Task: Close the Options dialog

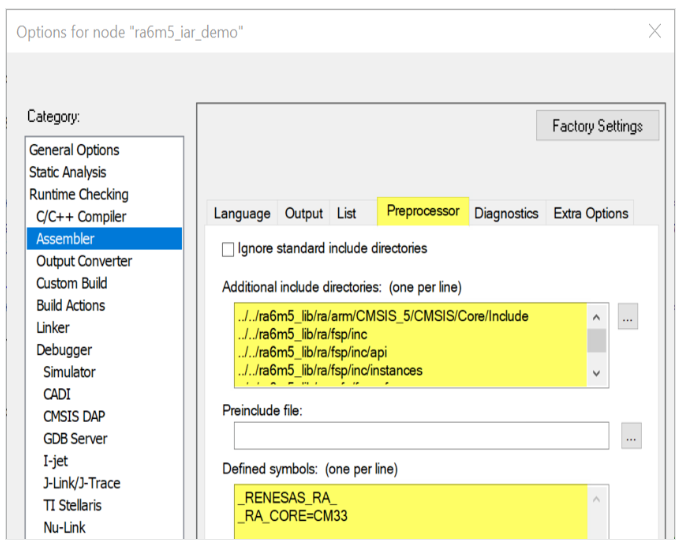Action: pyautogui.click(x=655, y=31)
